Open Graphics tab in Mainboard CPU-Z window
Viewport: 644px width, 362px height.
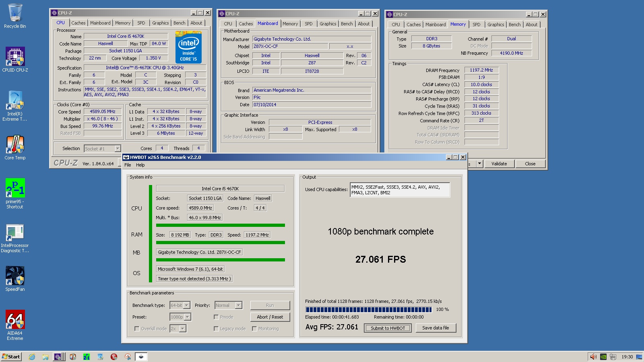[x=328, y=24]
